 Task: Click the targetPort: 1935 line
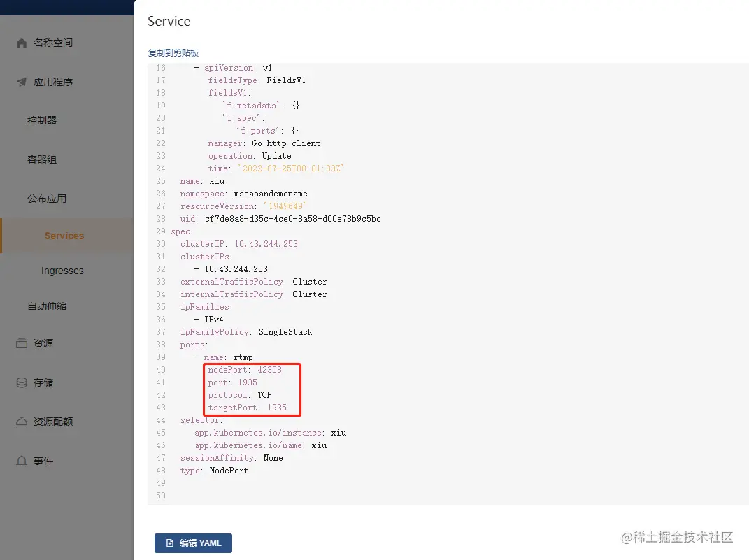click(247, 407)
